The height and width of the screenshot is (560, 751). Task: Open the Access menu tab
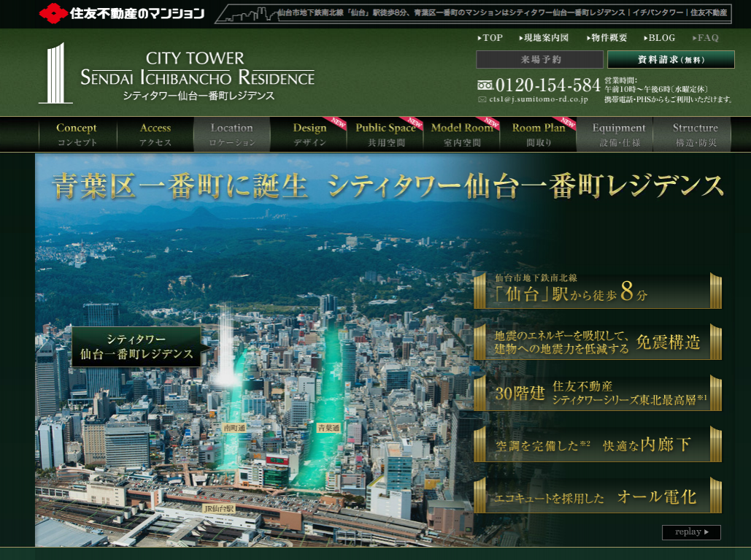[155, 134]
